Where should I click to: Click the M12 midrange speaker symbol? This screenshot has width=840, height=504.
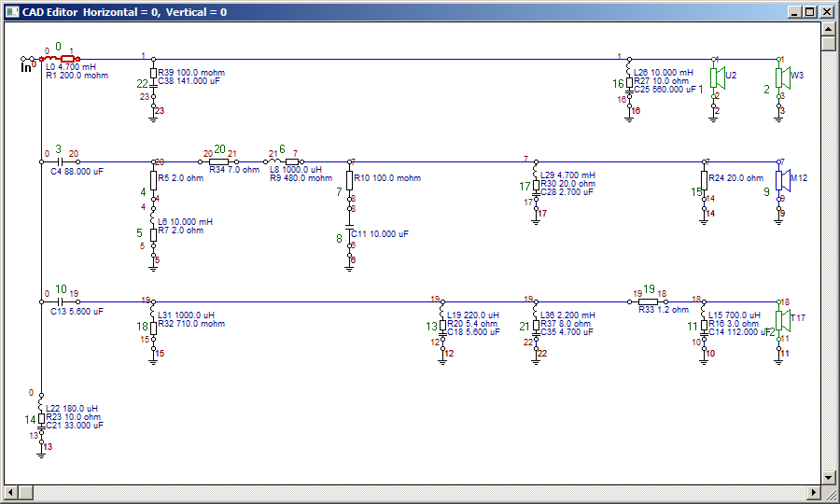click(782, 180)
